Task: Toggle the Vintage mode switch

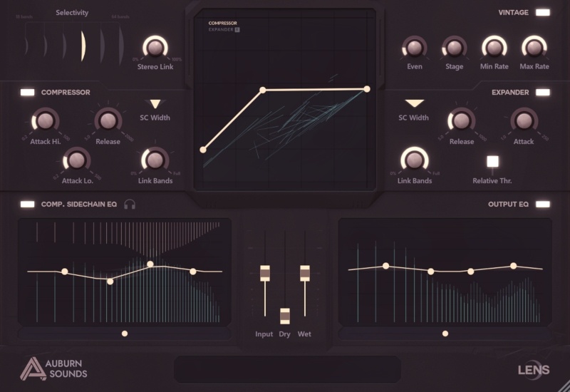Action: (x=543, y=12)
